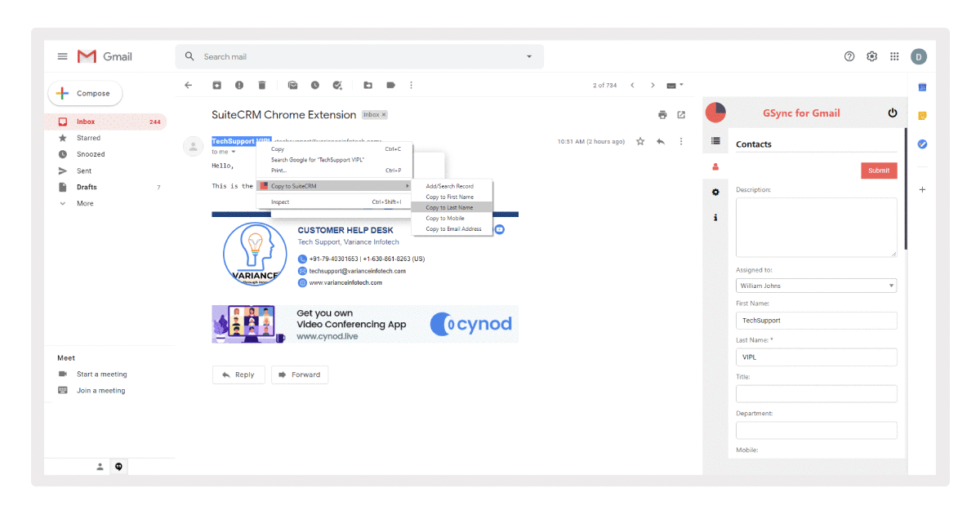Click the Reply button below the email

tap(238, 374)
